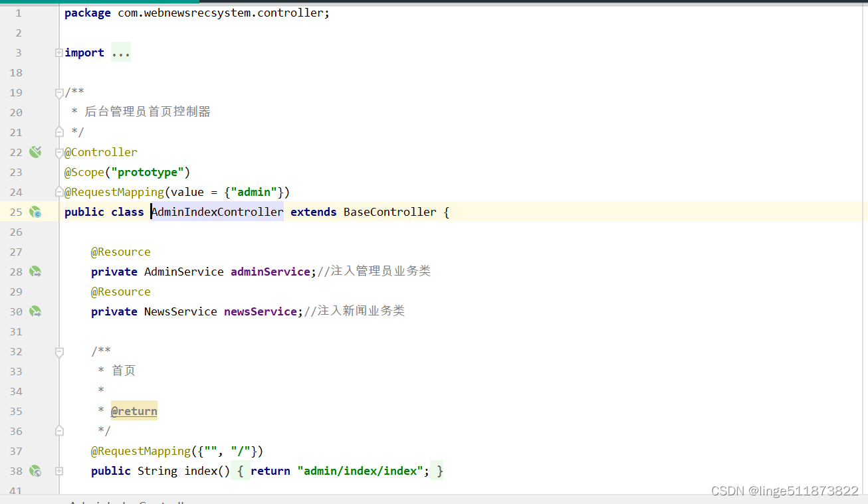
Task: Click the extends keyword on line 25
Action: click(314, 212)
